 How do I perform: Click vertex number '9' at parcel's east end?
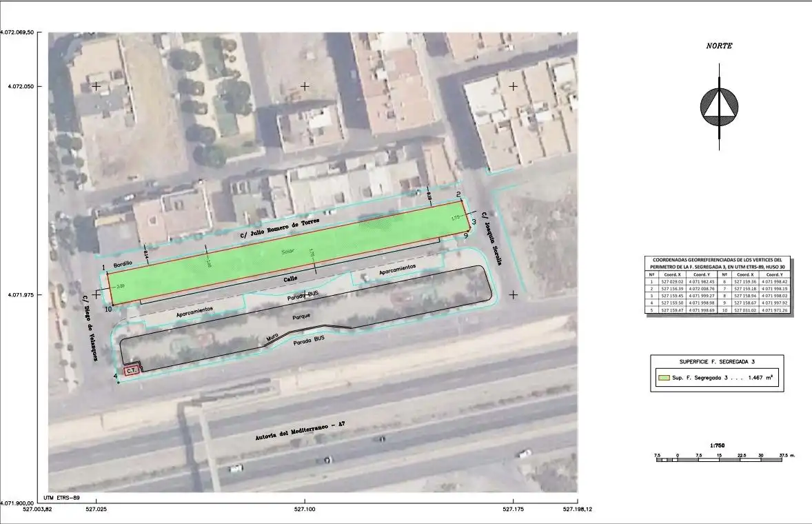[x=465, y=236]
